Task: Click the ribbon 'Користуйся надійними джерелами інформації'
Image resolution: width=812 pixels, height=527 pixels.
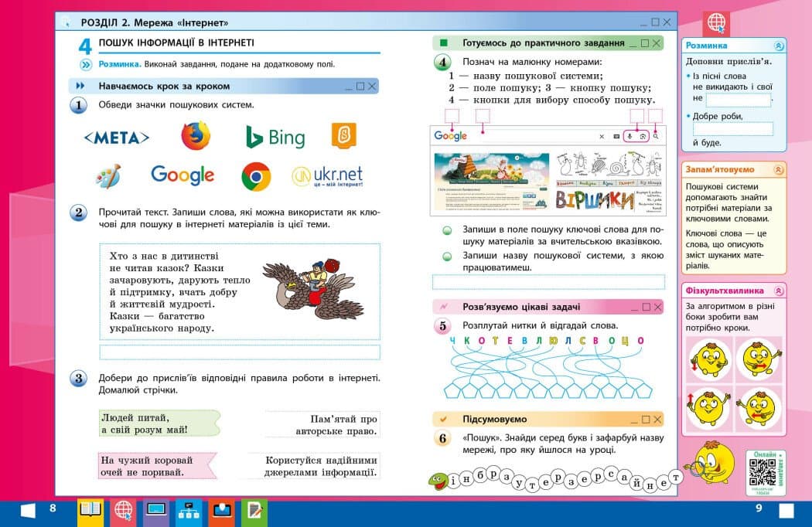Action: pyautogui.click(x=314, y=466)
